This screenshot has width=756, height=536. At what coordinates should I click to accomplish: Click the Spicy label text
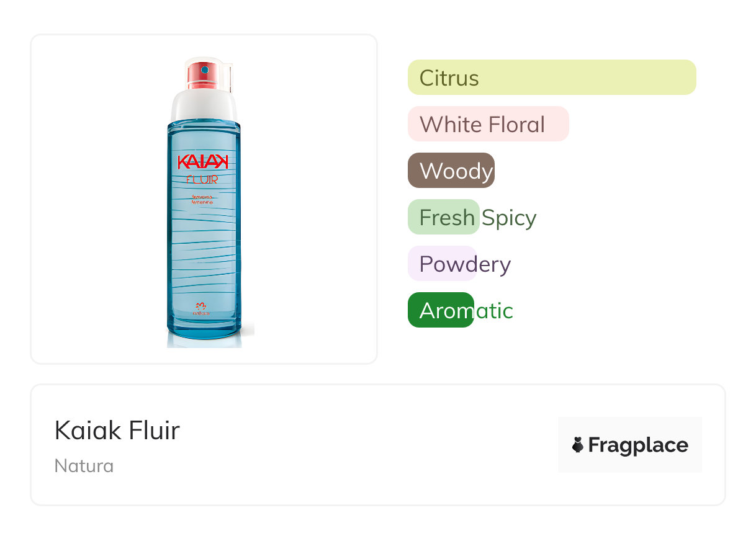(509, 218)
